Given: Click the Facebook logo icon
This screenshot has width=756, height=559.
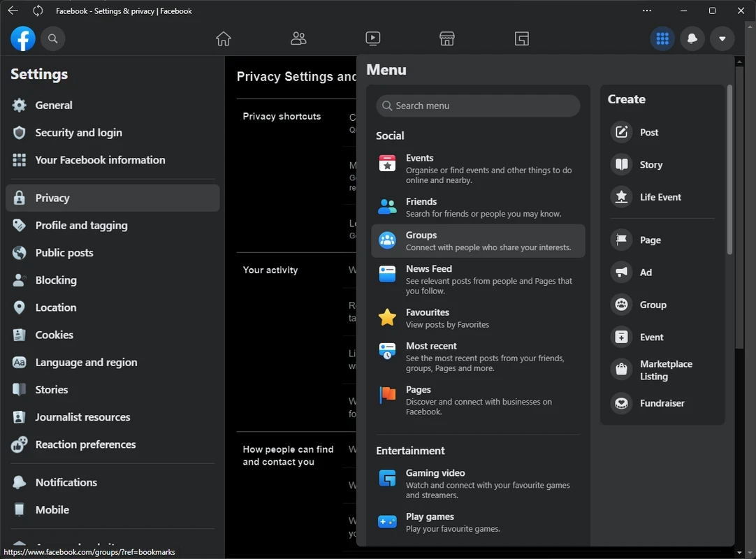Looking at the screenshot, I should (23, 38).
